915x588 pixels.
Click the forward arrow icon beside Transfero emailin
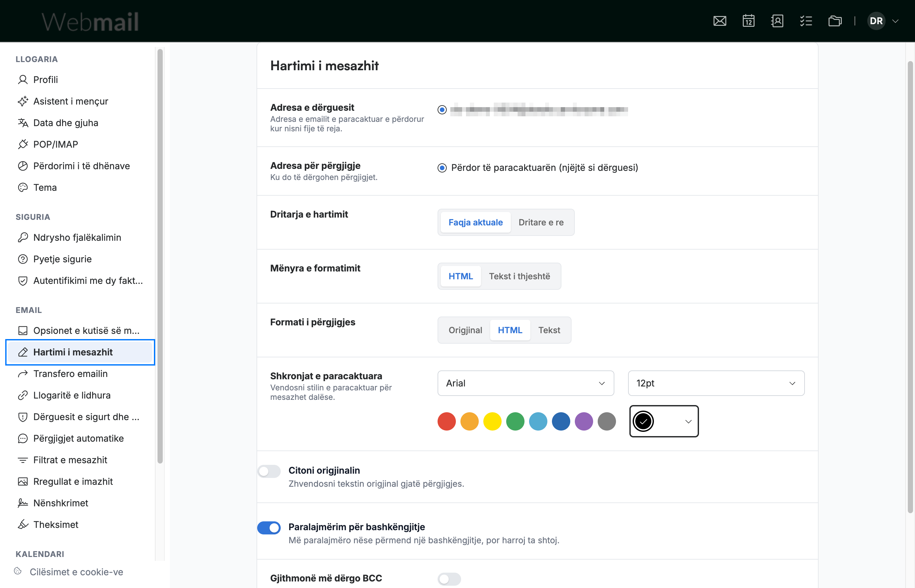[x=23, y=373]
